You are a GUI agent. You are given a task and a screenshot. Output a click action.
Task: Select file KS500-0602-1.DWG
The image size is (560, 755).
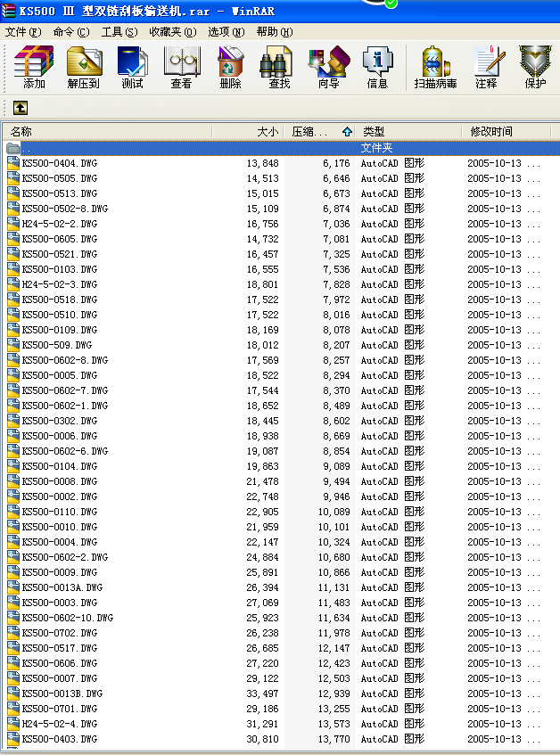click(64, 406)
